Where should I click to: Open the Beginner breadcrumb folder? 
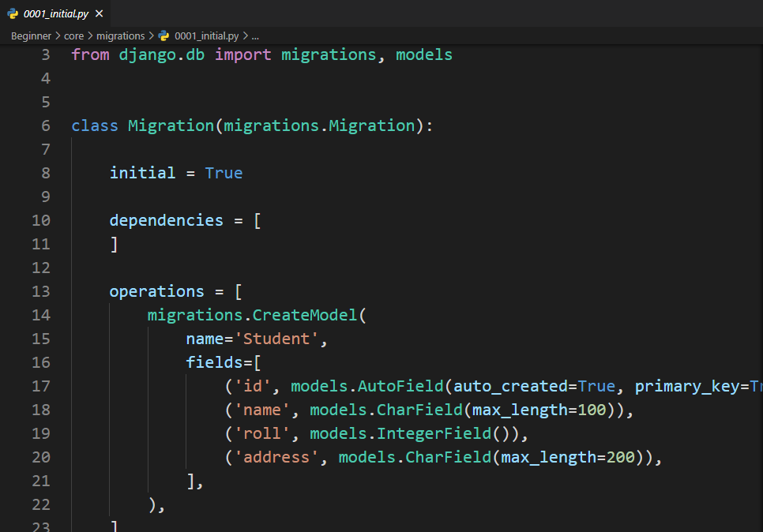pos(31,36)
